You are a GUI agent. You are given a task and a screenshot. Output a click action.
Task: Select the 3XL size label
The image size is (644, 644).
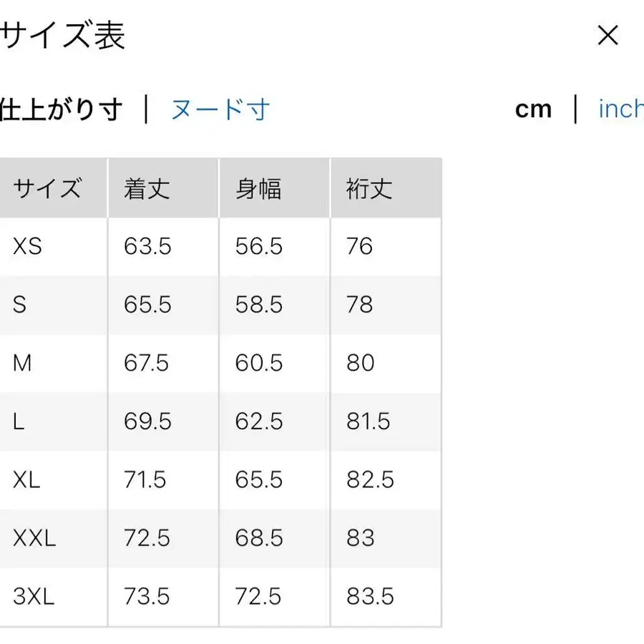[34, 597]
